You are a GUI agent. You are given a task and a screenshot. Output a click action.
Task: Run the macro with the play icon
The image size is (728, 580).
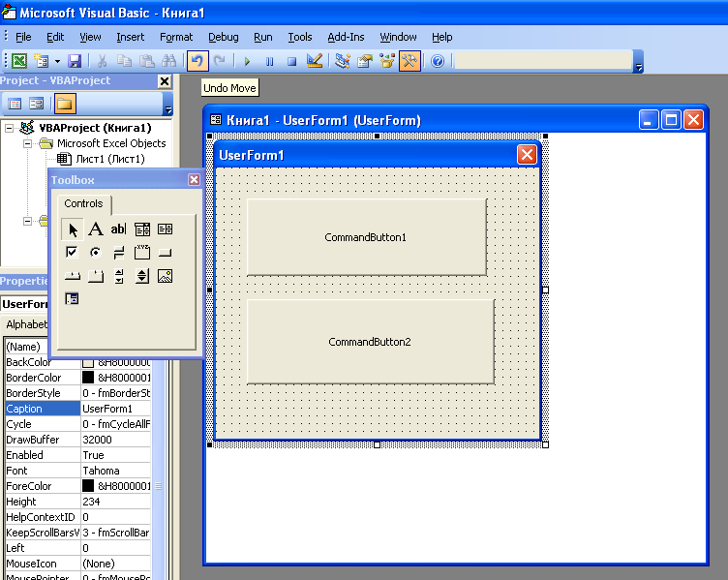[x=247, y=61]
